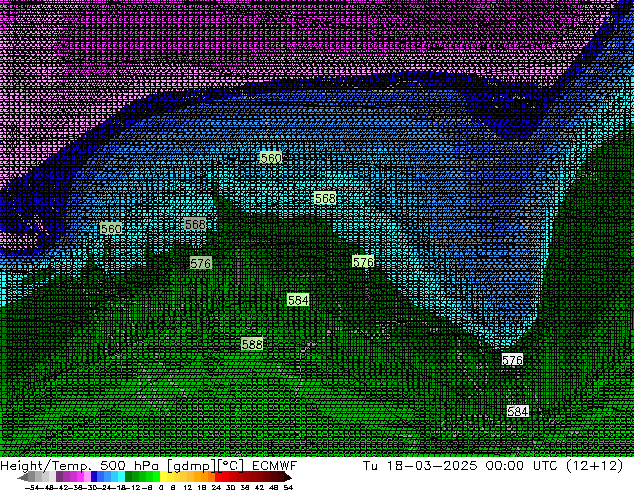634x490 pixels.
Task: Click the white-background 576 contour label
Action: click(512, 359)
